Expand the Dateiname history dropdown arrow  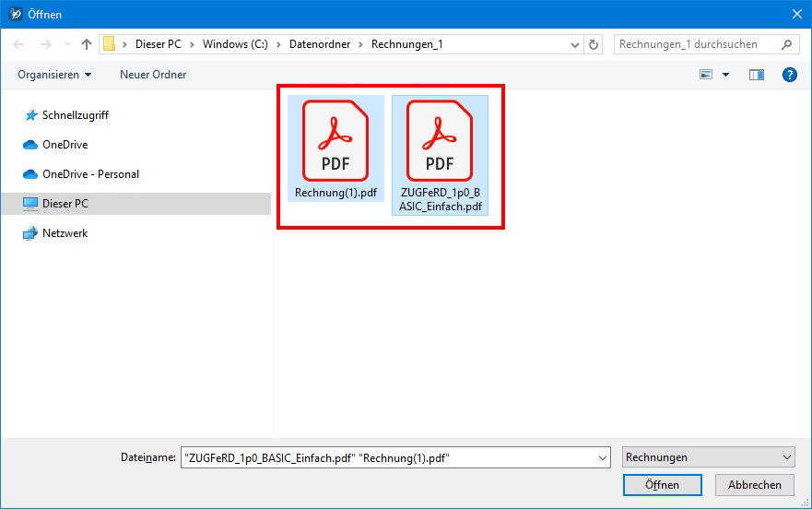coord(603,457)
